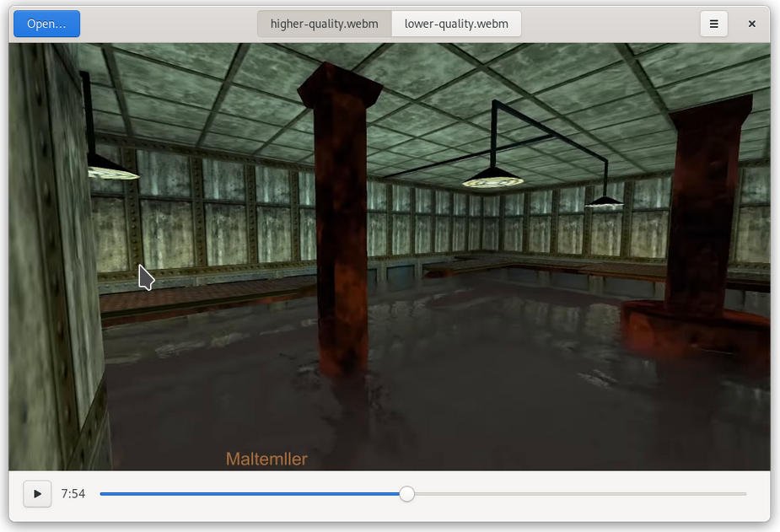Switch to the lower-quality.webm tab
The width and height of the screenshot is (780, 532).
click(456, 24)
